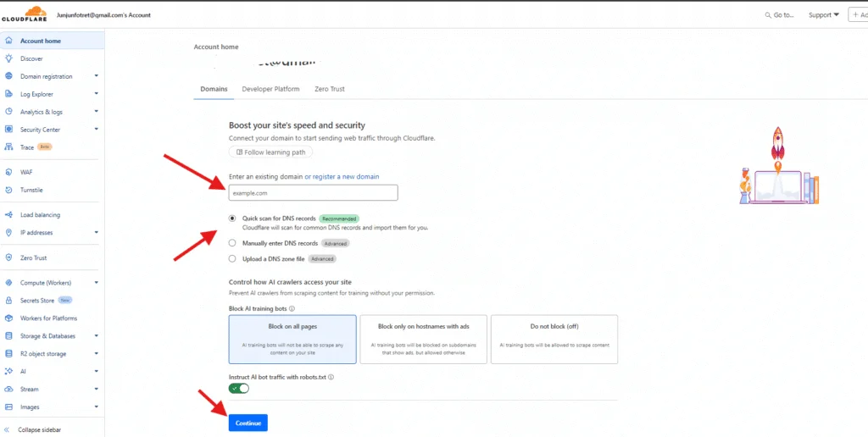The width and height of the screenshot is (868, 437).
Task: Select Upload a DNS zone file option
Action: [x=232, y=258]
